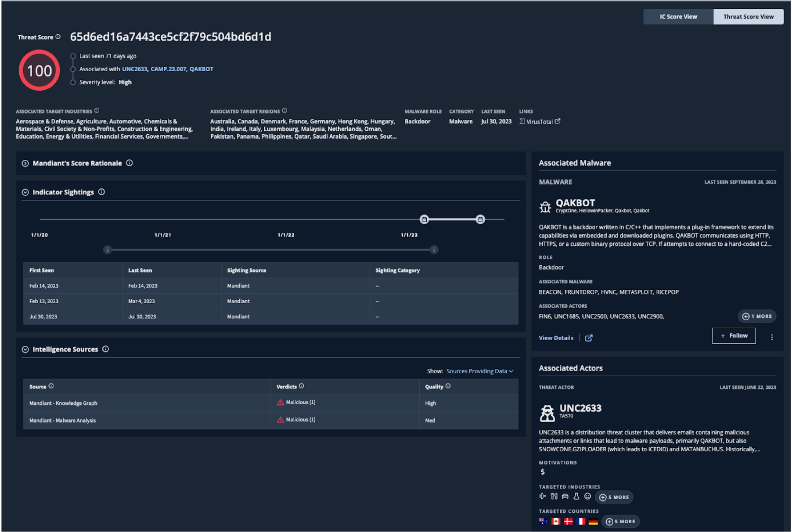The width and height of the screenshot is (792, 532).
Task: Click the car automotive industry icon
Action: click(x=565, y=496)
